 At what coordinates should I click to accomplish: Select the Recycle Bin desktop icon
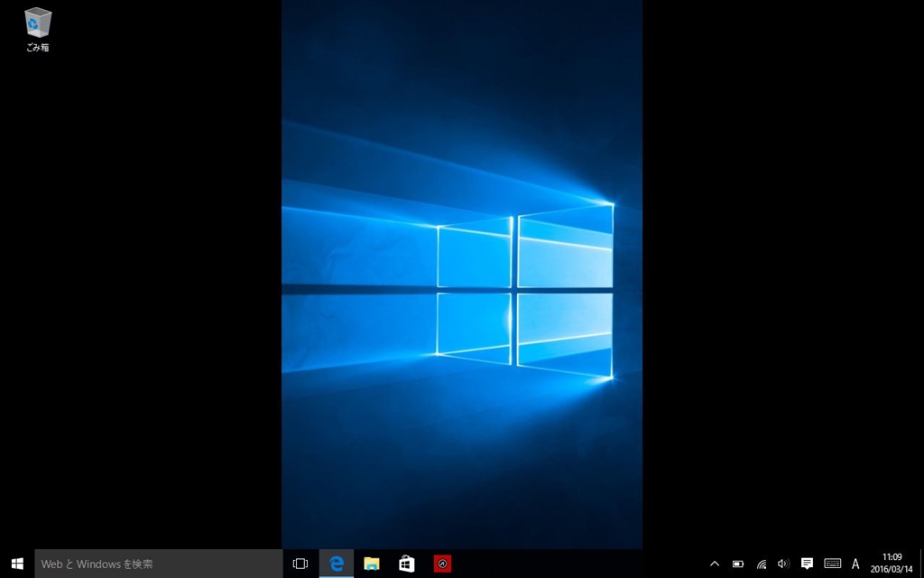point(38,30)
